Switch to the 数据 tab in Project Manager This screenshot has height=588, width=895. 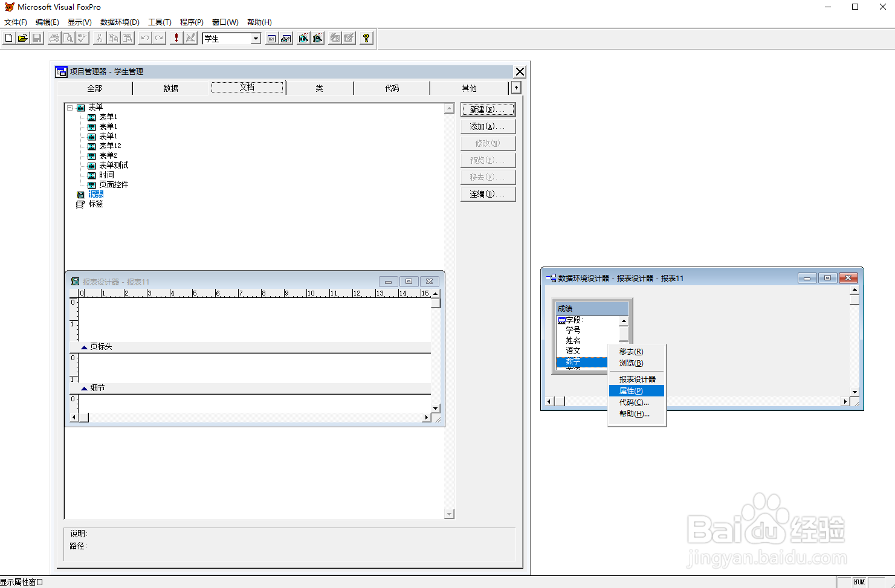click(171, 88)
